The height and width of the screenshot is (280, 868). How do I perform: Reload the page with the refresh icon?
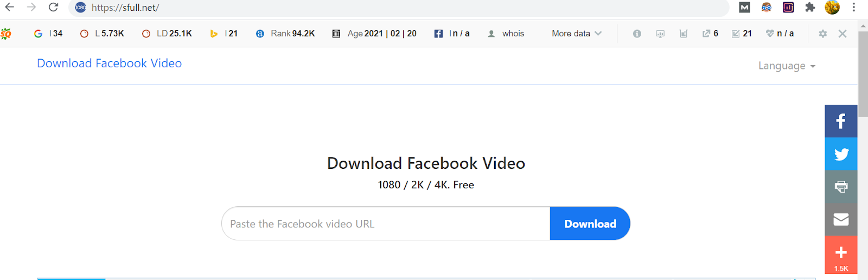(x=53, y=7)
